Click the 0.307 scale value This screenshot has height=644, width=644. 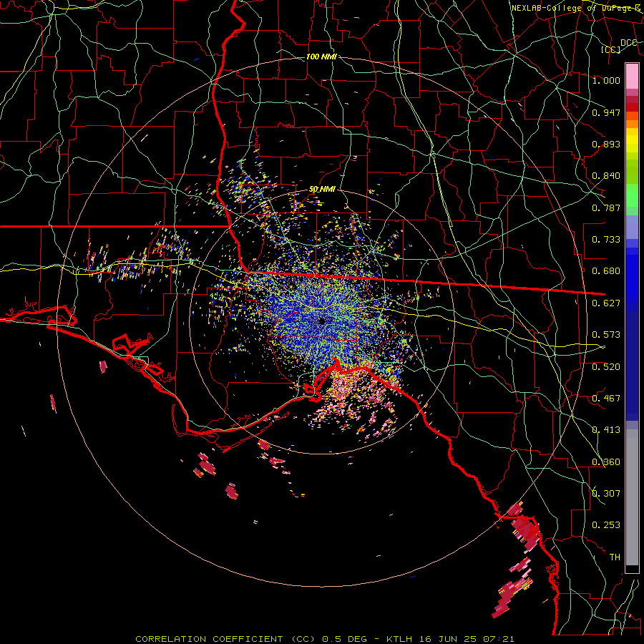tap(606, 494)
